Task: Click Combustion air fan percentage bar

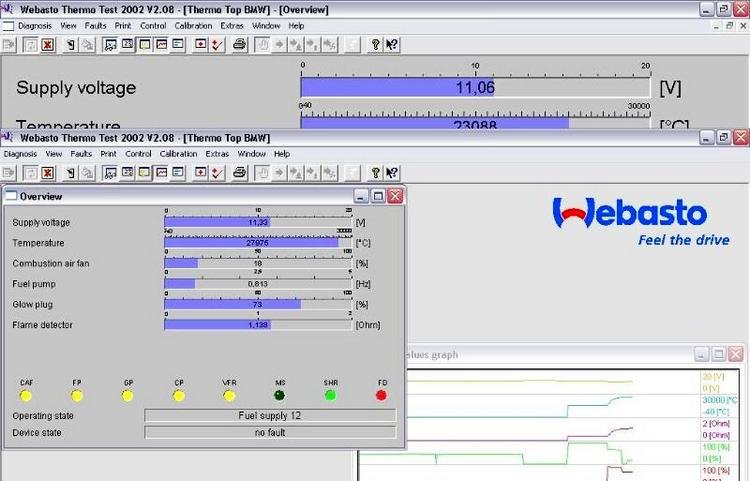Action: tap(258, 263)
